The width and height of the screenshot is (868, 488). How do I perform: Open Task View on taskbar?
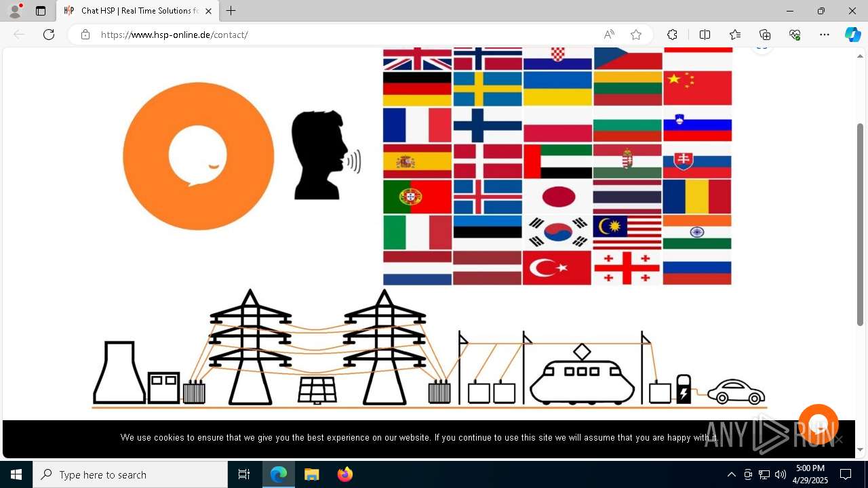click(244, 474)
